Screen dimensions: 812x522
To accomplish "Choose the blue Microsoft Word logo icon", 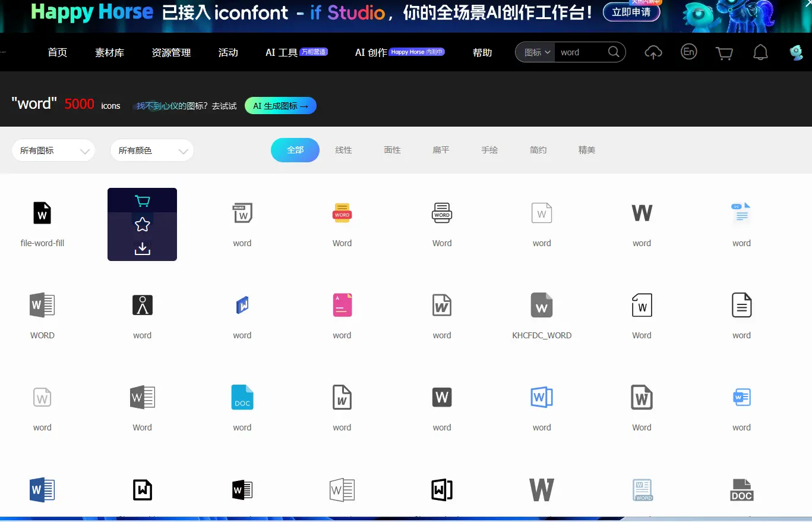I will click(42, 490).
